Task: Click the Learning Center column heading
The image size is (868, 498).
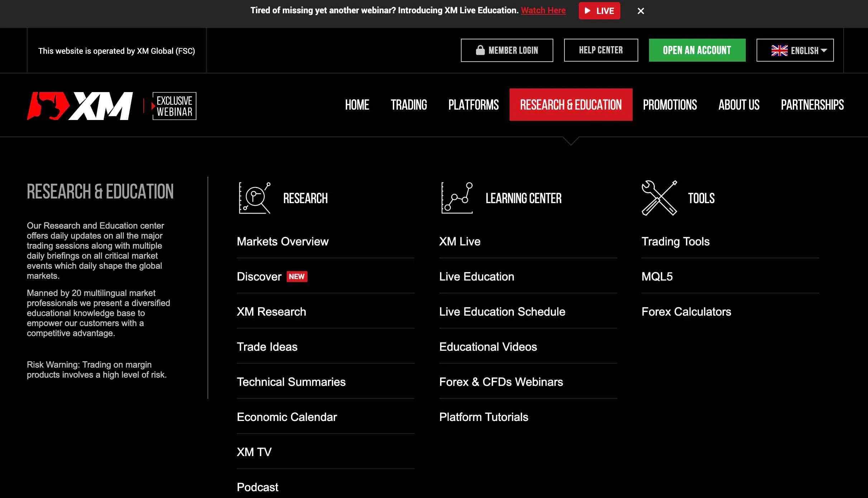Action: [524, 198]
